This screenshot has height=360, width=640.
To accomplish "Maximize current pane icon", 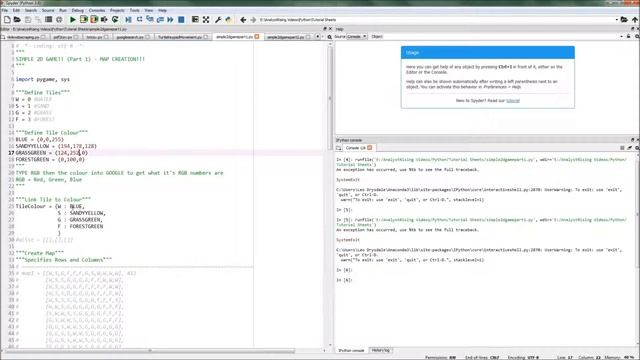I will 195,20.
